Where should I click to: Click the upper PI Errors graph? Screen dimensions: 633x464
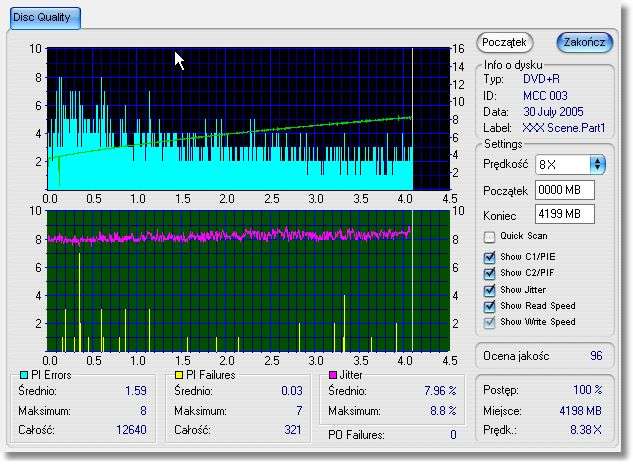pyautogui.click(x=248, y=119)
